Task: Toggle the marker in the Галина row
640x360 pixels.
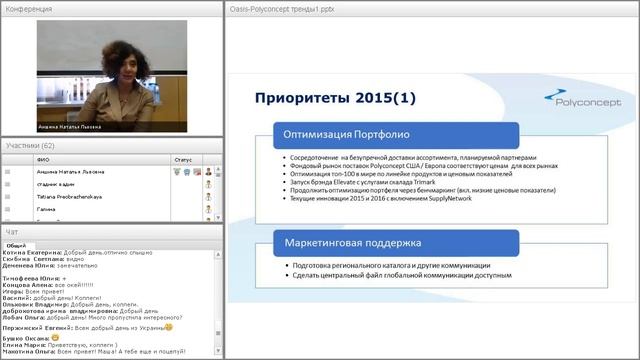Action: click(x=7, y=209)
